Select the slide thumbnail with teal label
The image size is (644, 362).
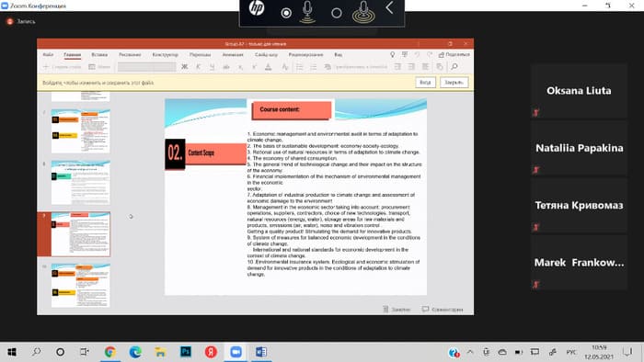(81, 183)
